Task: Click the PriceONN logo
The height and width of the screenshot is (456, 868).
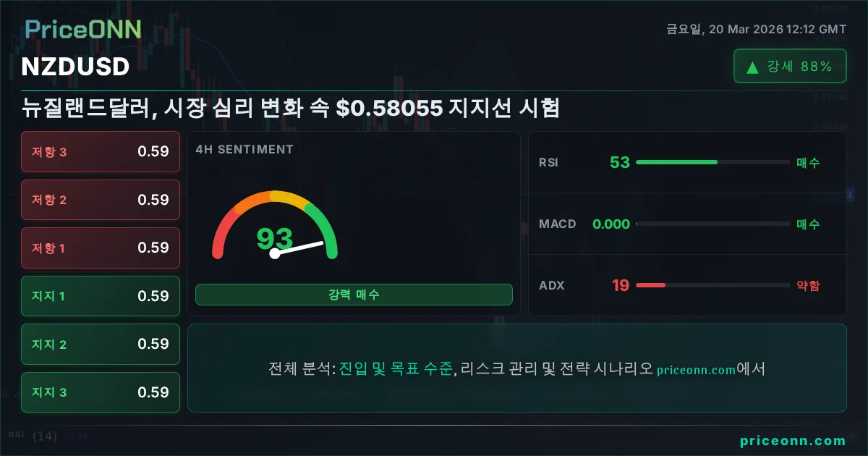Action: [x=83, y=29]
